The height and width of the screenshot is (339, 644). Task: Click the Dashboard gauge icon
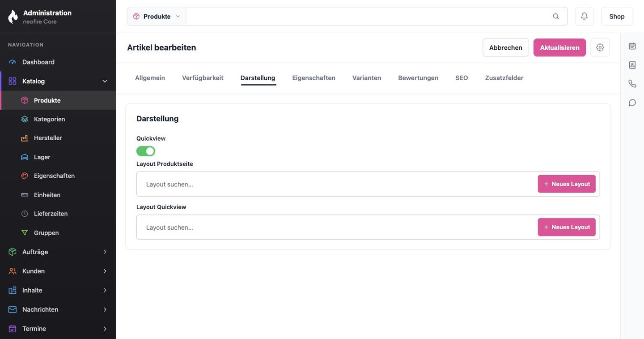click(13, 62)
